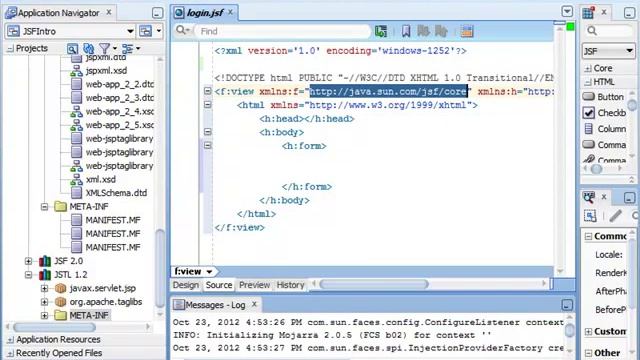The width and height of the screenshot is (640, 360).
Task: Close the login.jsf tab
Action: pos(230,12)
